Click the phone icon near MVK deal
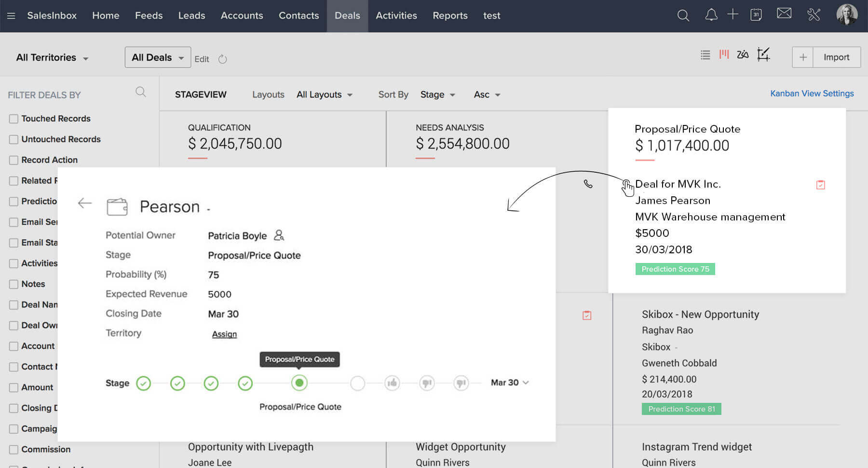Viewport: 868px width, 468px height. (x=588, y=184)
